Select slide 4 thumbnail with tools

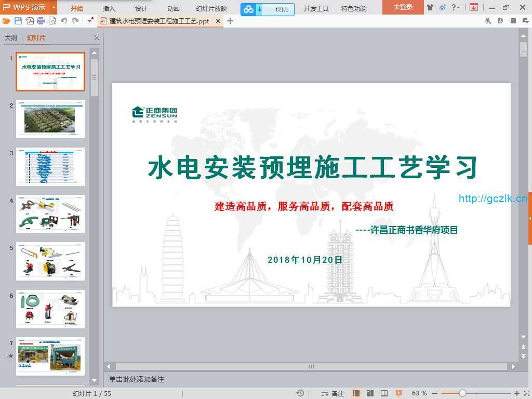(50, 214)
